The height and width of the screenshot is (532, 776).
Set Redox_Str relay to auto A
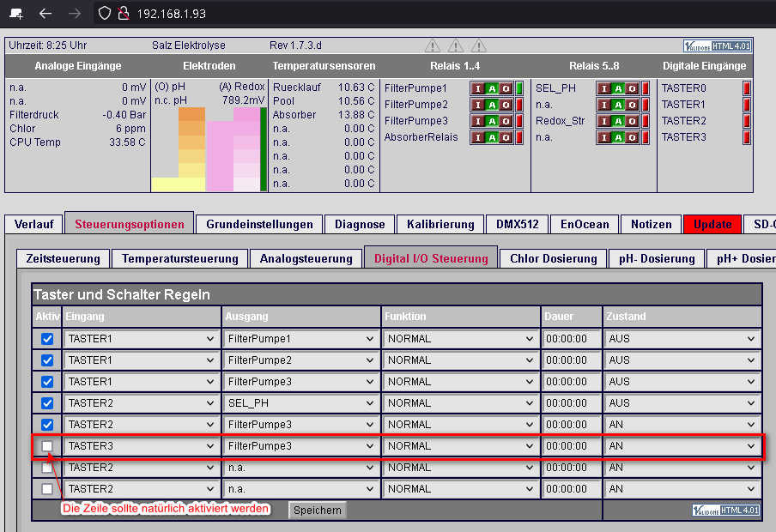pyautogui.click(x=618, y=121)
